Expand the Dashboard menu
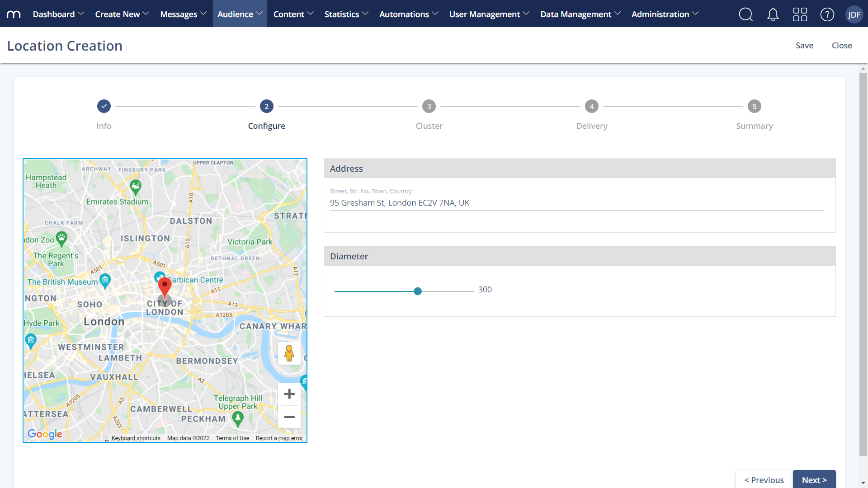 58,14
